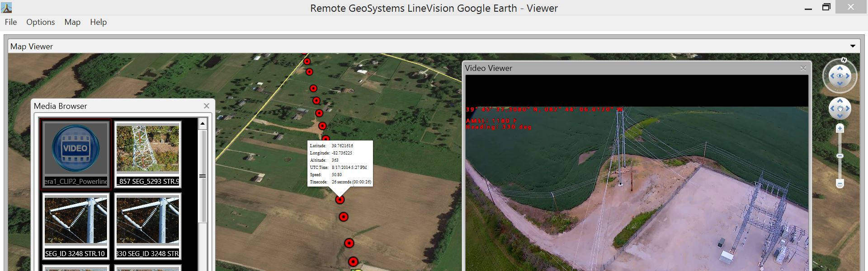
Task: Click the hand icon in move joystick
Action: [840, 108]
